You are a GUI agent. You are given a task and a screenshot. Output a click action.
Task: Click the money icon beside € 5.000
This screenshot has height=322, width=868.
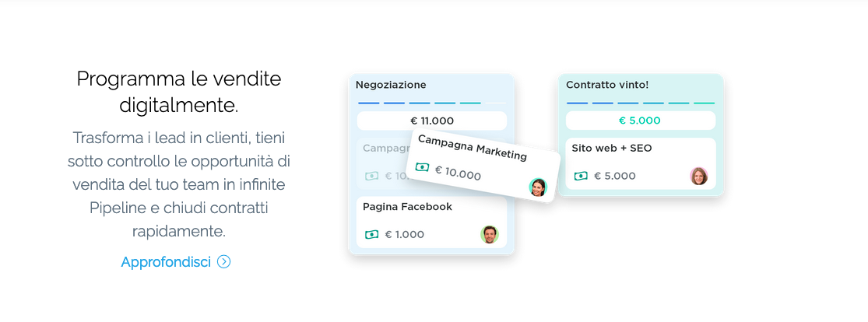[x=581, y=176]
